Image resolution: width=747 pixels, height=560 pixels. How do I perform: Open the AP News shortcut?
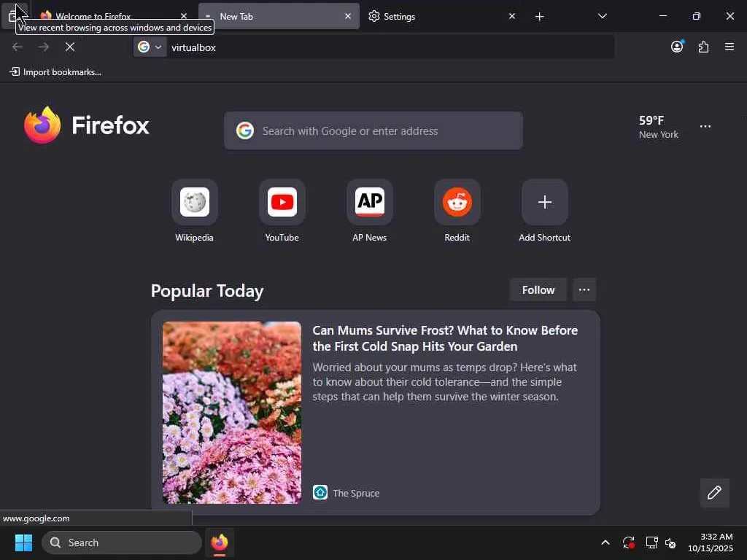tap(370, 211)
